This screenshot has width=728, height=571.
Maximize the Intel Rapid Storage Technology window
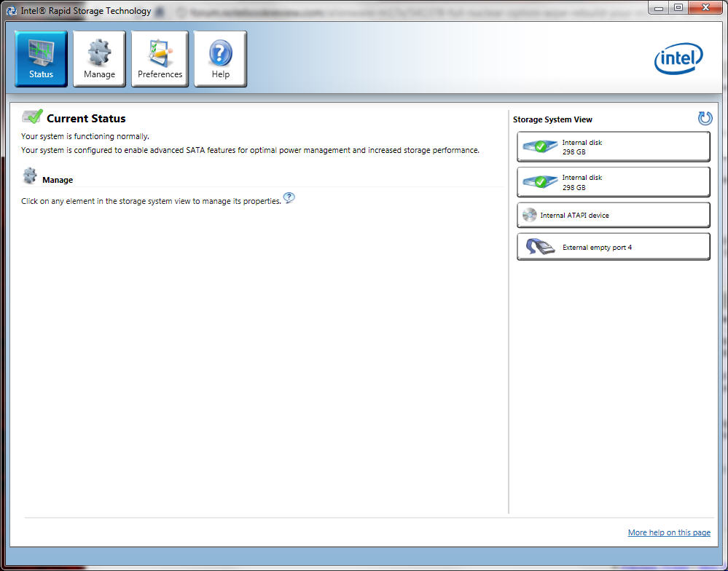678,8
